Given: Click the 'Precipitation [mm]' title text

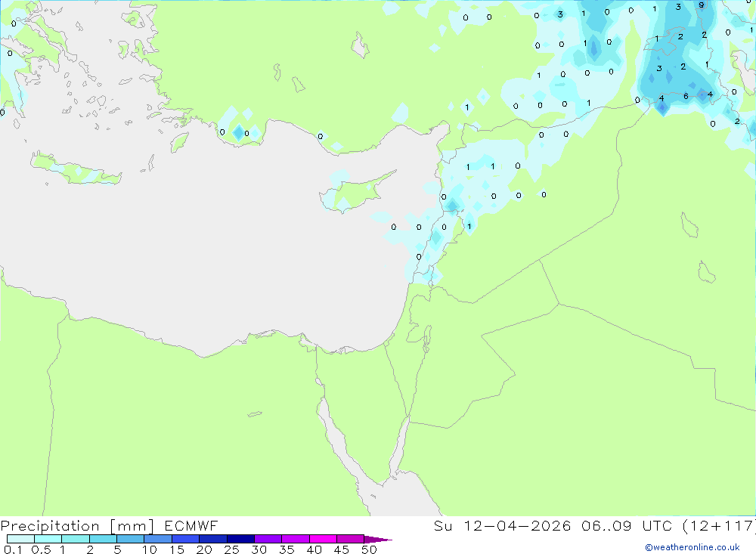Looking at the screenshot, I should [x=77, y=526].
